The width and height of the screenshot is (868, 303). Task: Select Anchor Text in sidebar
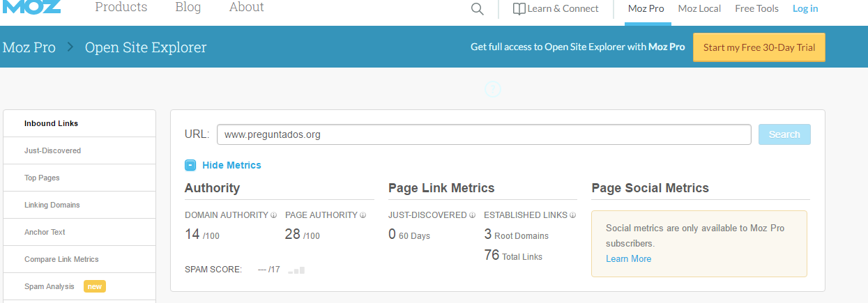click(x=79, y=232)
